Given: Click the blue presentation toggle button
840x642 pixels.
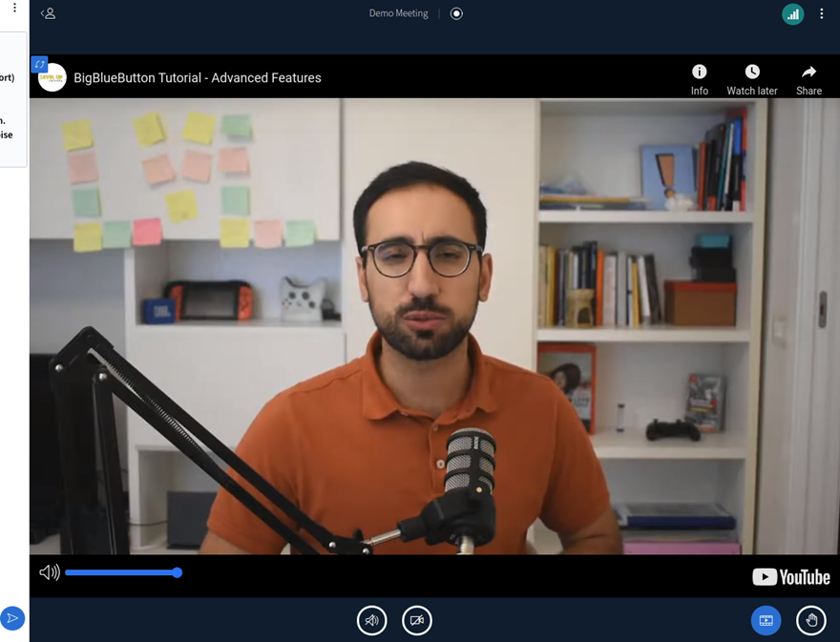Looking at the screenshot, I should point(766,620).
